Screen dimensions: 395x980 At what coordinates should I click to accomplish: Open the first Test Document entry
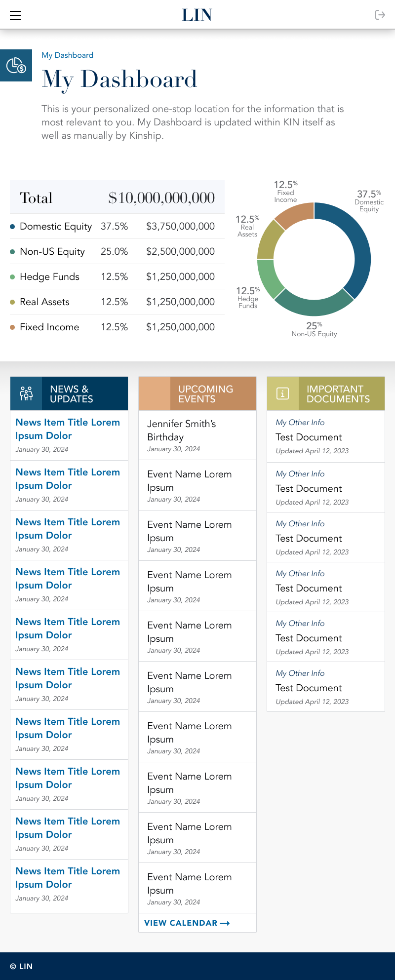coord(309,437)
